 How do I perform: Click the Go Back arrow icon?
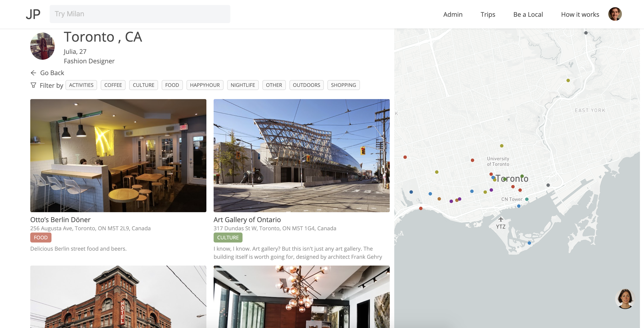point(33,73)
